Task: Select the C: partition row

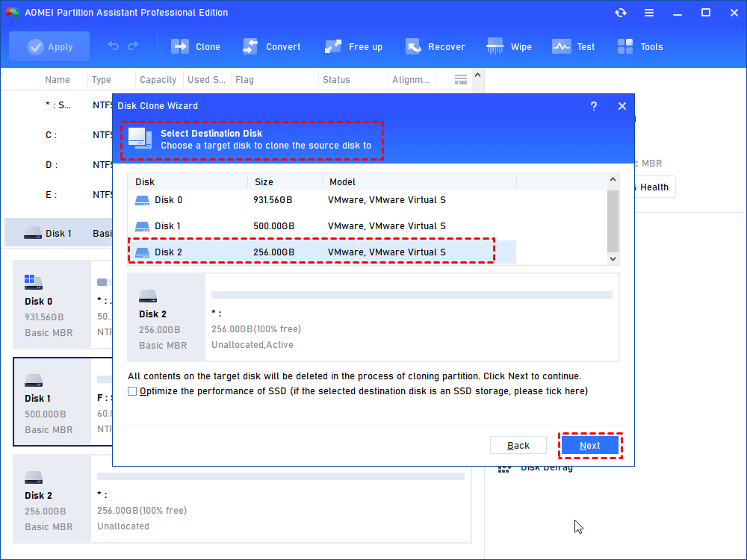Action: [58, 135]
